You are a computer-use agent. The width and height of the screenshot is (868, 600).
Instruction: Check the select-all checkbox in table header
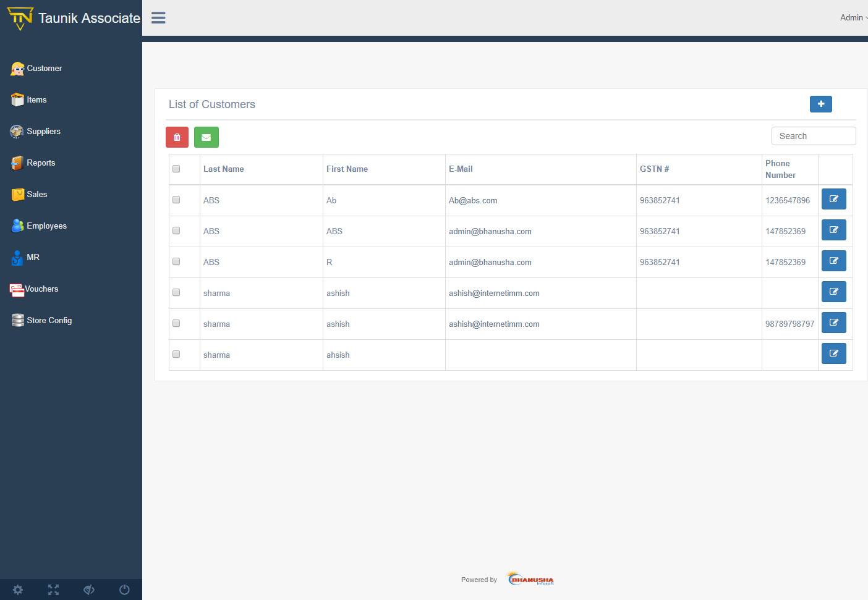[176, 169]
